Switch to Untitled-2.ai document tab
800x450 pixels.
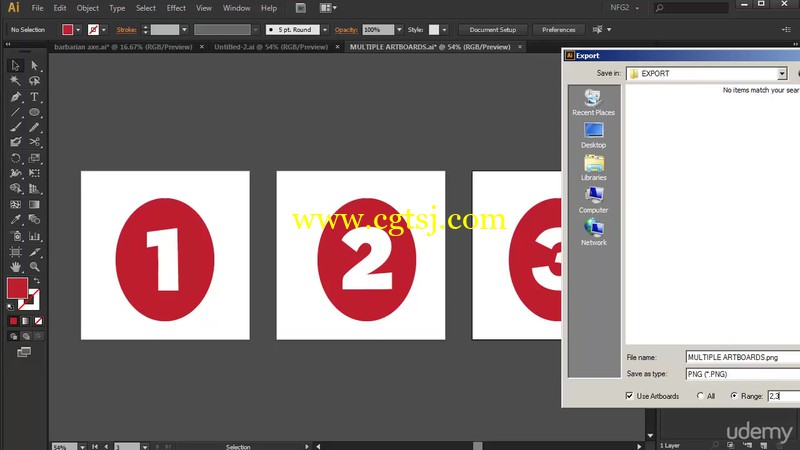(x=271, y=47)
